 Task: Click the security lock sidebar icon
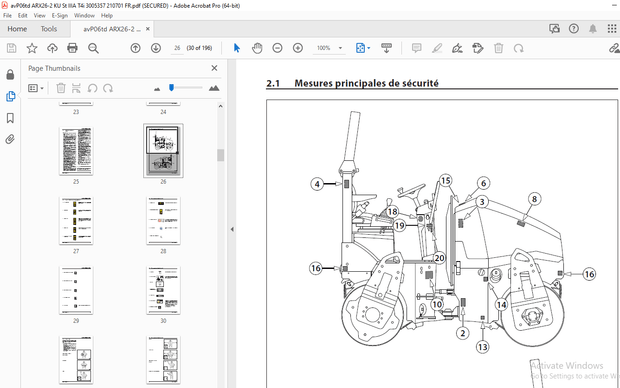click(x=10, y=75)
